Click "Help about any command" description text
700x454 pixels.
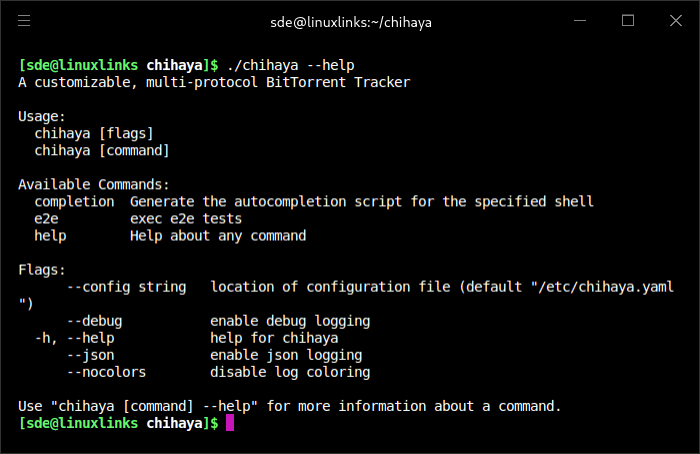point(218,236)
